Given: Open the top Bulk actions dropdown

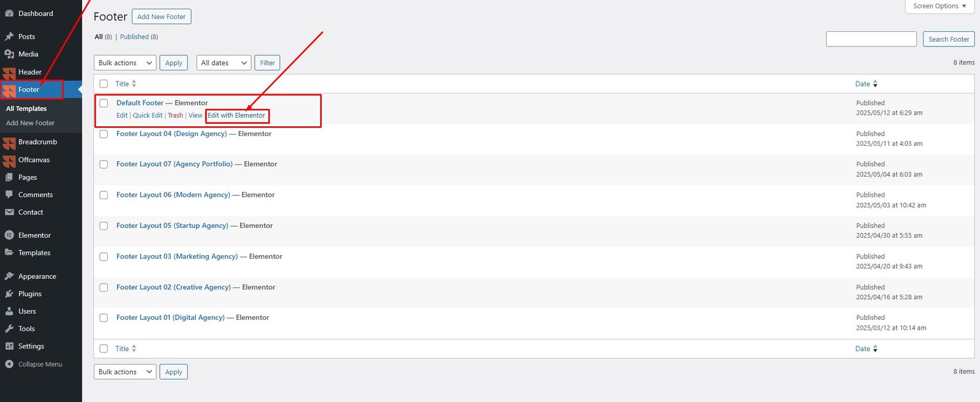Looking at the screenshot, I should (125, 63).
